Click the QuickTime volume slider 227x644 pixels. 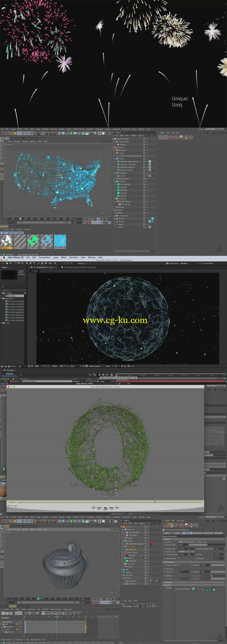pyautogui.click(x=13, y=506)
